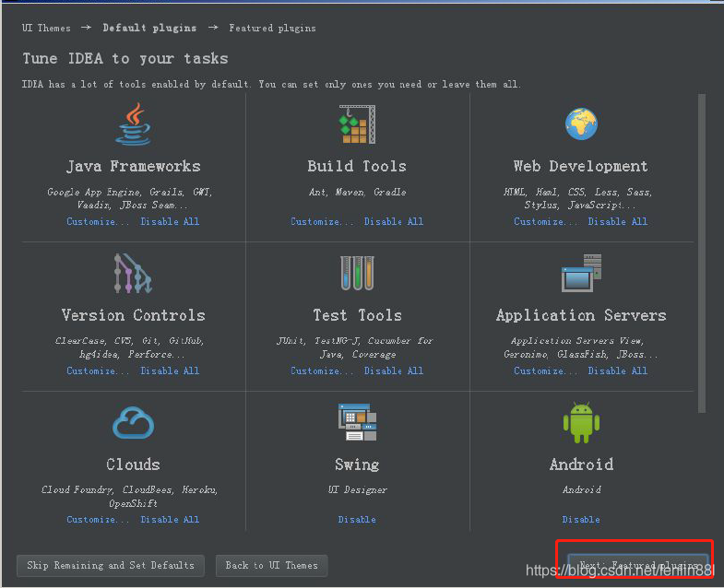Customize Clouds plugins

(98, 520)
